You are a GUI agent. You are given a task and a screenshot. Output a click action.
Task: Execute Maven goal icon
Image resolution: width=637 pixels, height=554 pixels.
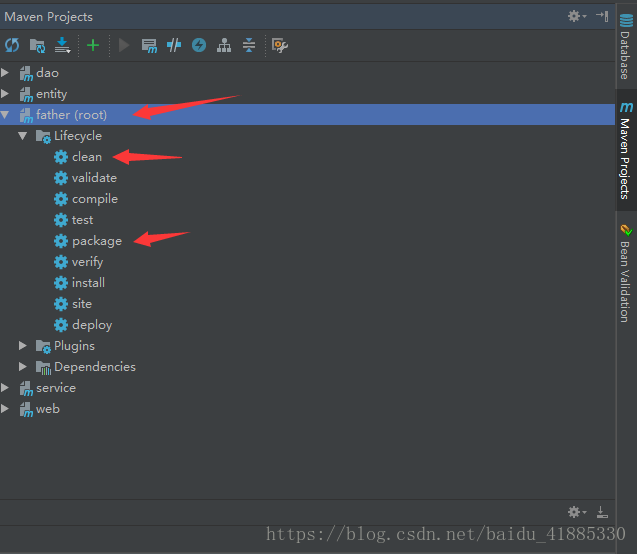[x=149, y=45]
